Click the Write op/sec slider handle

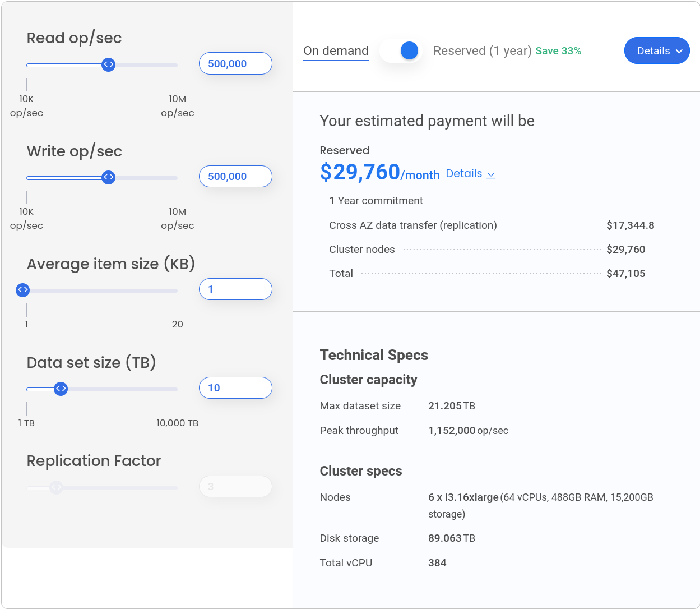pos(109,178)
